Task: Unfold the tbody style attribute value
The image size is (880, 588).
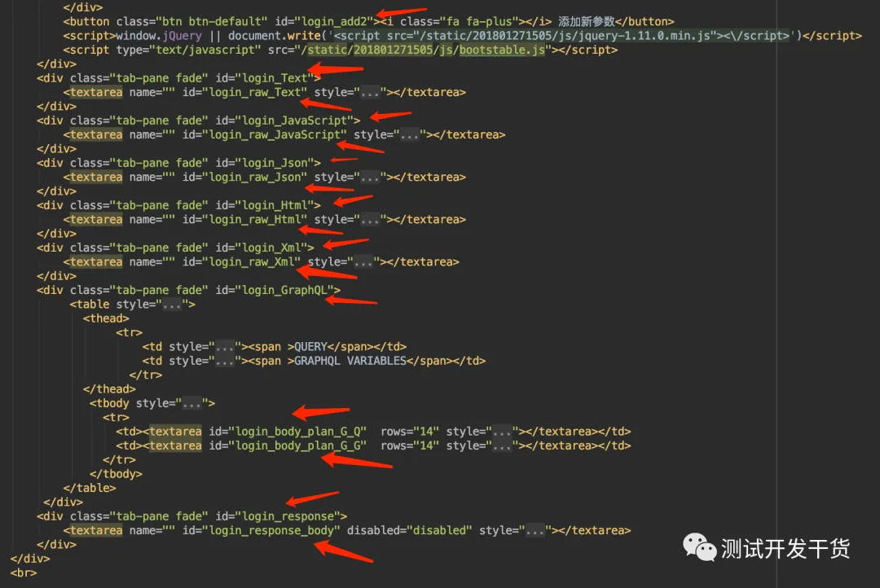Action: [192, 403]
